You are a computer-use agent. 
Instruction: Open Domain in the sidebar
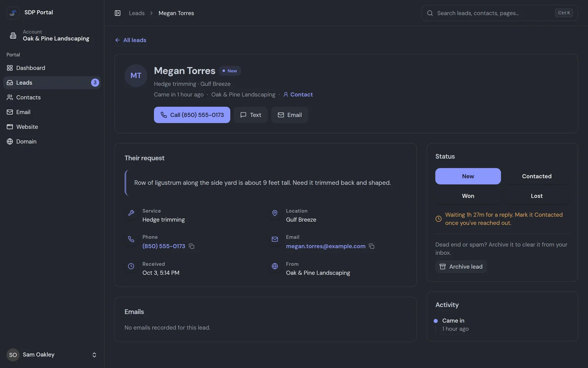tap(52, 141)
